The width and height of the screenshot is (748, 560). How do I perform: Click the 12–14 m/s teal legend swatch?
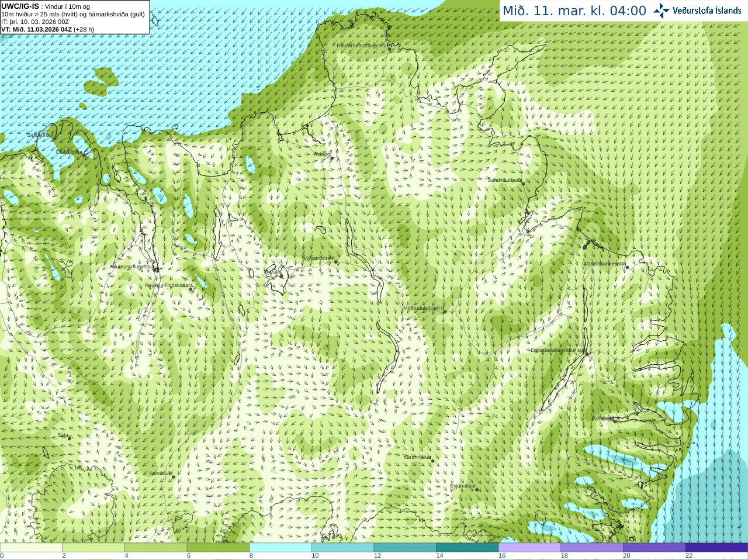point(405,548)
